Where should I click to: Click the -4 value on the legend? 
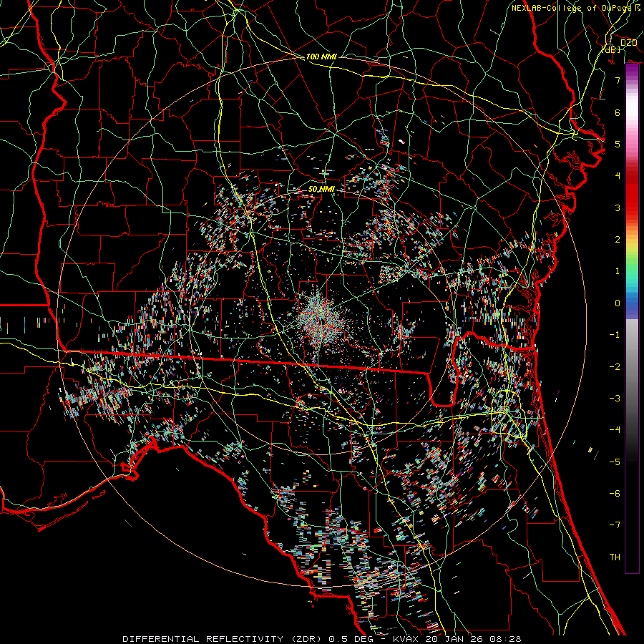[615, 429]
